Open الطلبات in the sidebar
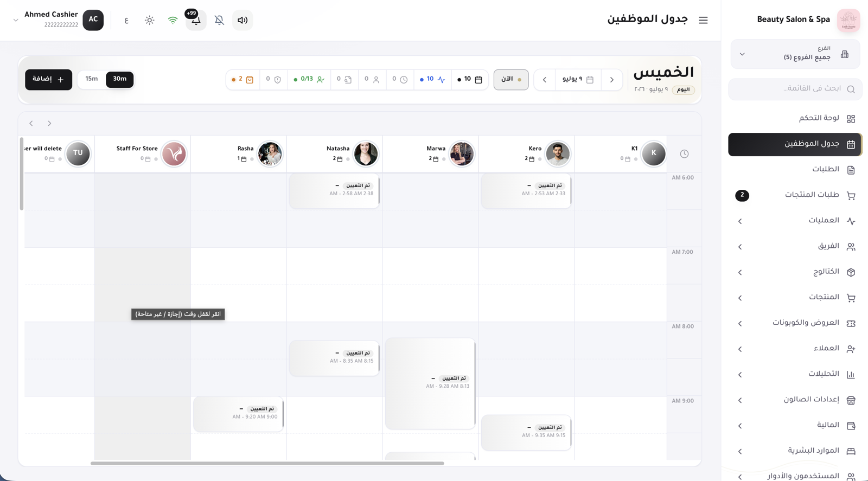This screenshot has width=868, height=481. 795,170
